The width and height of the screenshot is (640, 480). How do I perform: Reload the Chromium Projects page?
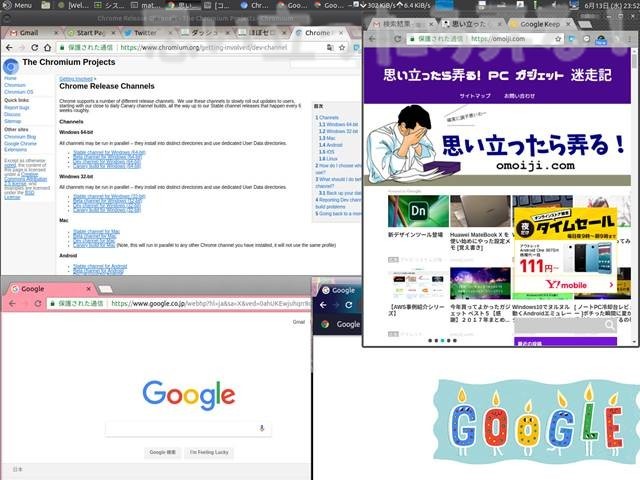35,48
